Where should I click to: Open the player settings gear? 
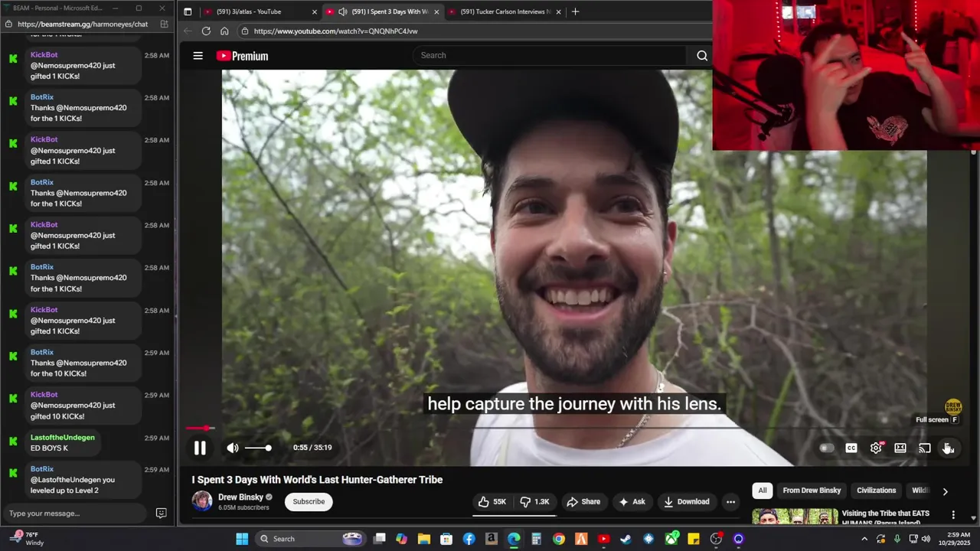(x=876, y=448)
